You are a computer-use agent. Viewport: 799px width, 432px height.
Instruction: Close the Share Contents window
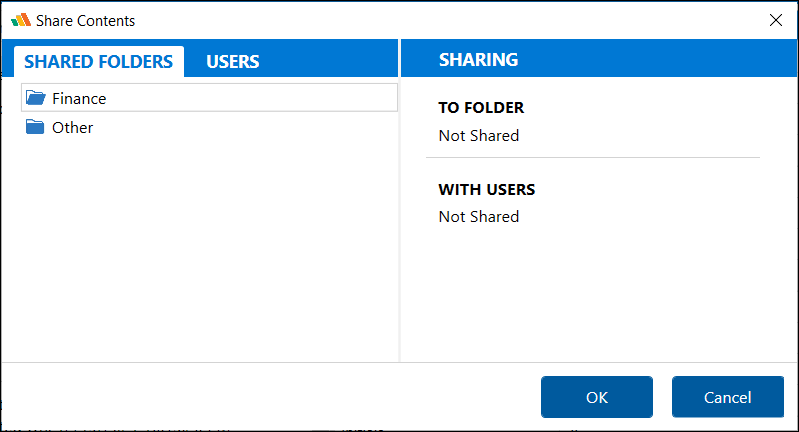pos(776,20)
